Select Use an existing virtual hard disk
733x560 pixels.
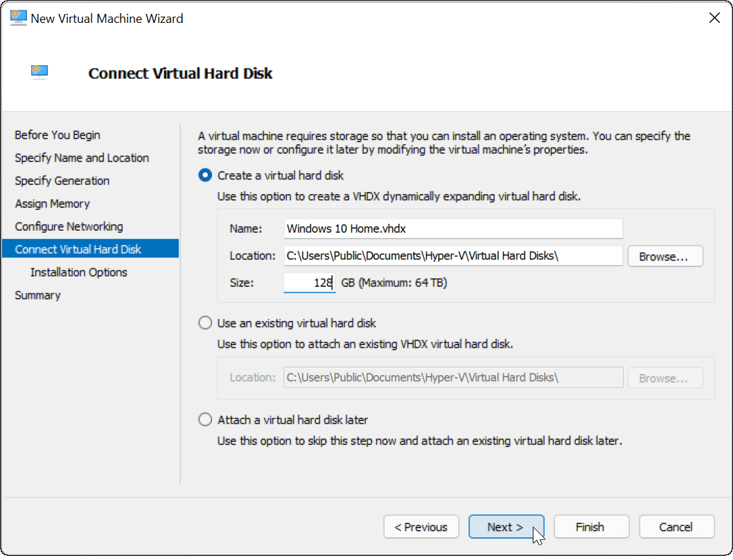205,323
